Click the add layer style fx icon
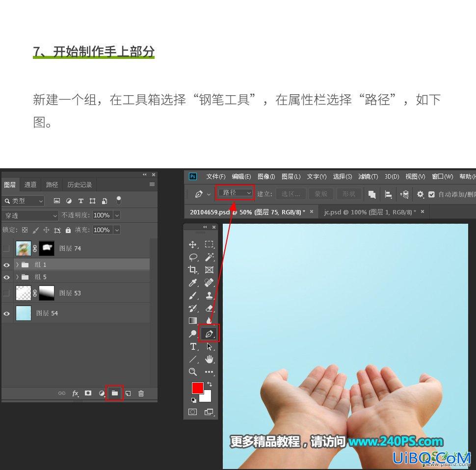Screen dimensions: 476x470 75,393
